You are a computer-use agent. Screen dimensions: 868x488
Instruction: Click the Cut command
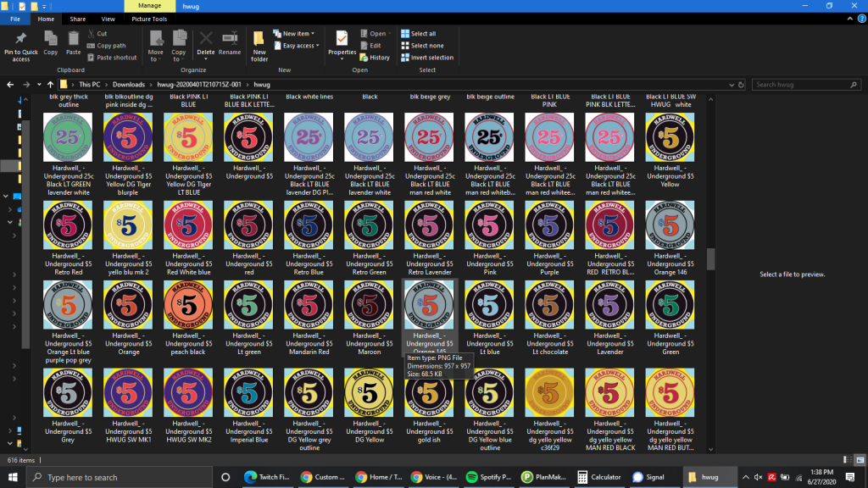(x=97, y=34)
